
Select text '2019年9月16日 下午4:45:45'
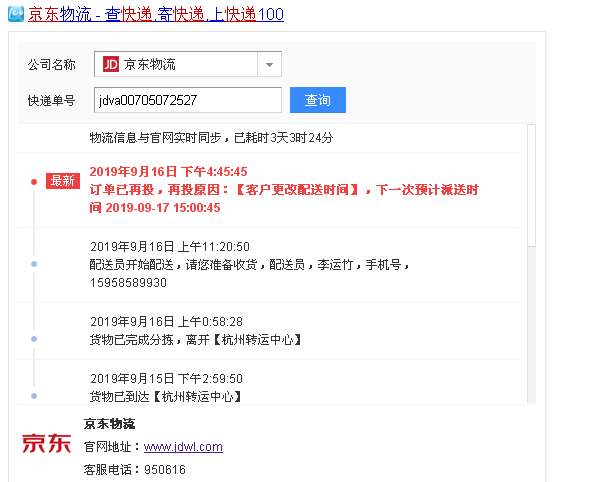[168, 172]
